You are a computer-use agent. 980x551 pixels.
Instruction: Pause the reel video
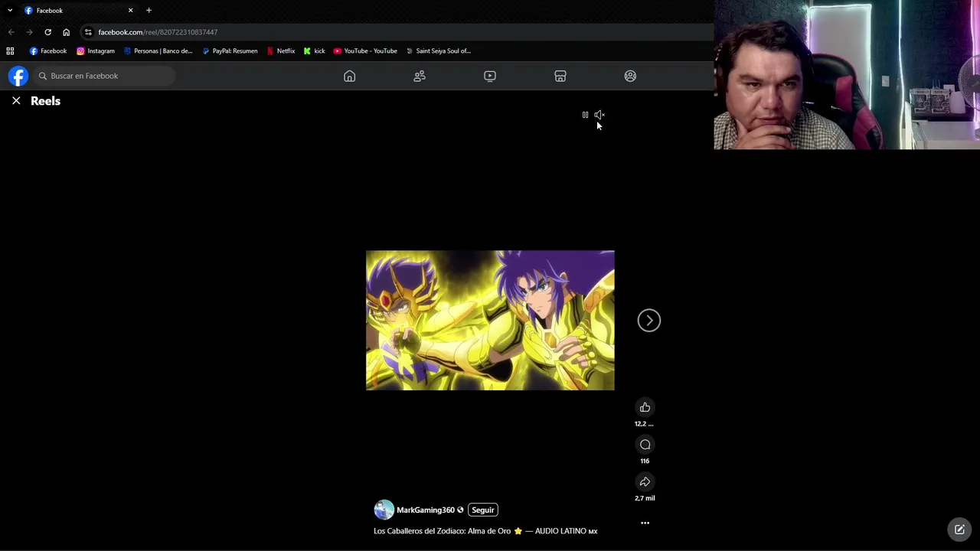coord(585,115)
